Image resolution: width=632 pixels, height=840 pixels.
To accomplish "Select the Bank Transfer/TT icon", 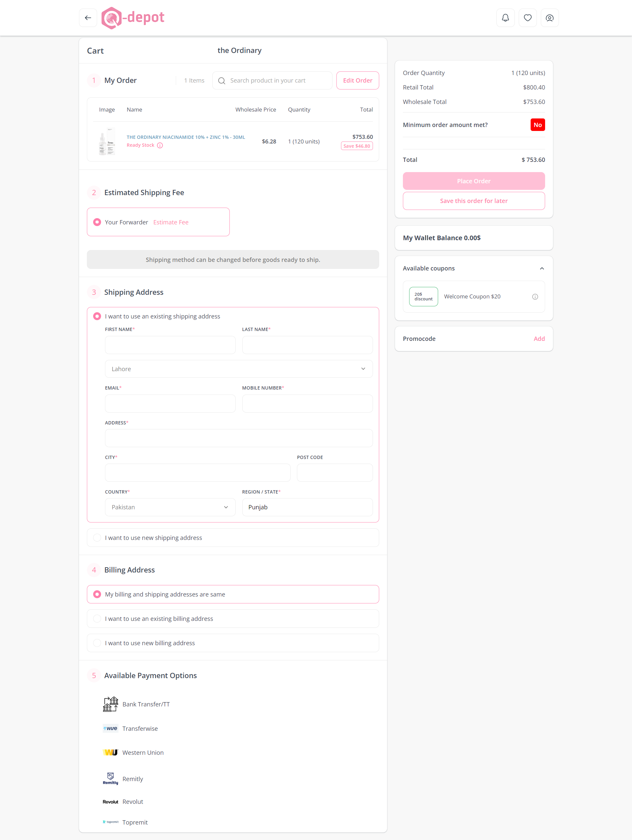I will (x=110, y=704).
